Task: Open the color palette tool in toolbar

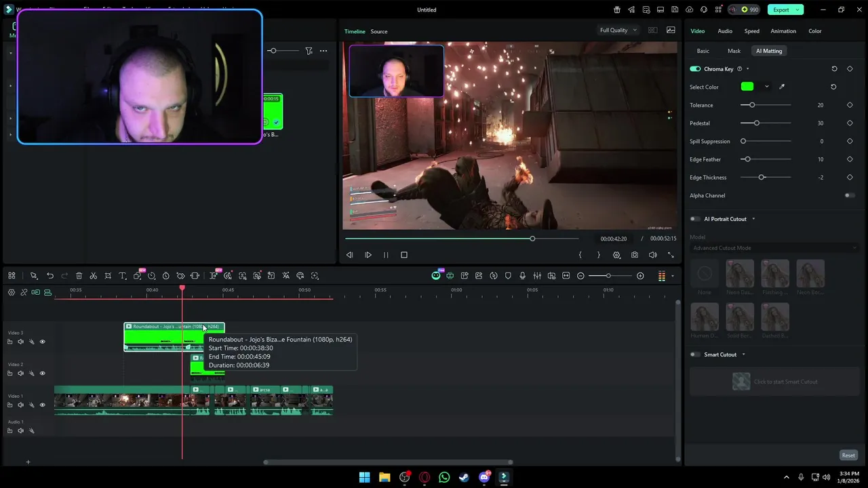Action: pyautogui.click(x=300, y=276)
